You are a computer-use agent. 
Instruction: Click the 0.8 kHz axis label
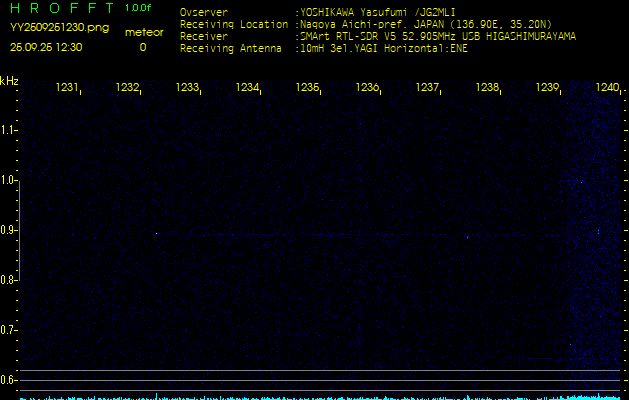[7, 280]
